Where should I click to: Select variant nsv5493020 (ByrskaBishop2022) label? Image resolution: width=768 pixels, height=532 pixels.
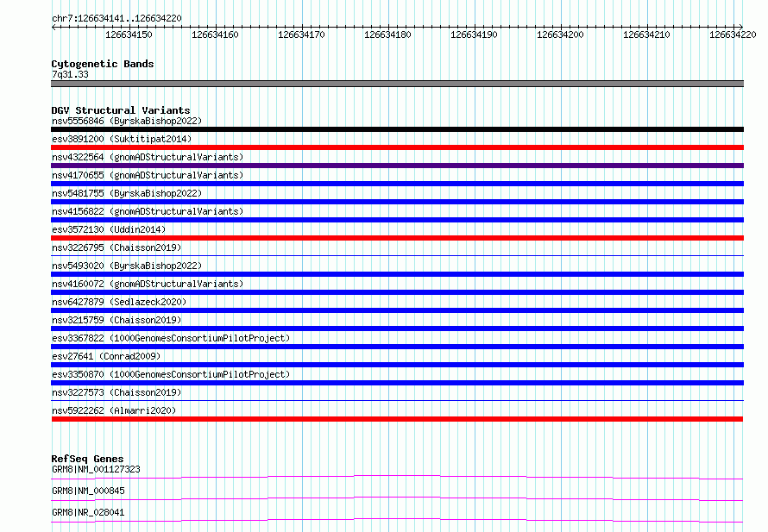[127, 266]
